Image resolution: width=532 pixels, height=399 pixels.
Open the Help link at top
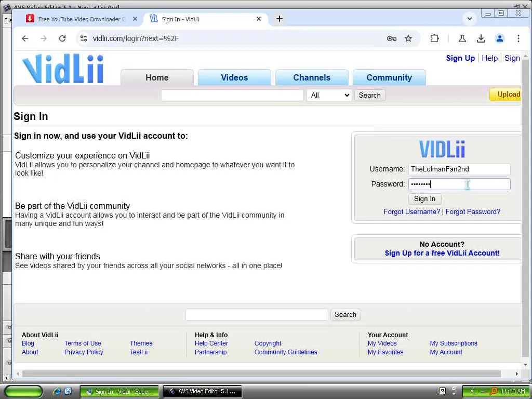(x=489, y=58)
